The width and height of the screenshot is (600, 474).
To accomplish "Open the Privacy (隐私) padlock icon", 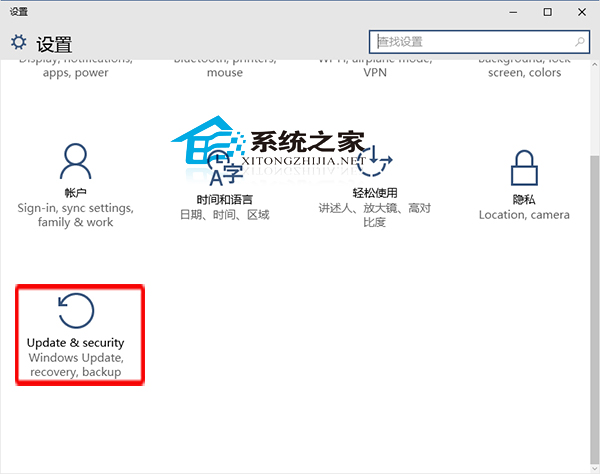I will coord(524,168).
